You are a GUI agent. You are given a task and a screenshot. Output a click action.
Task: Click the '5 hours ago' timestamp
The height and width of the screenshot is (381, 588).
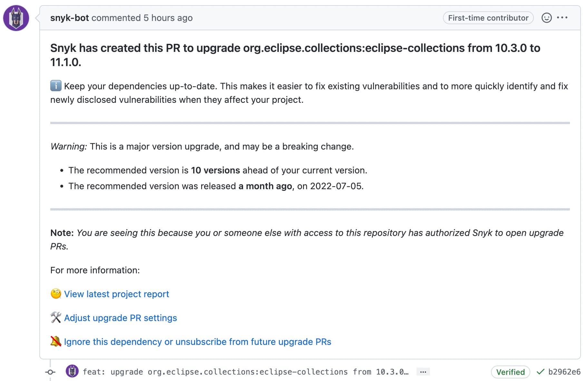pyautogui.click(x=168, y=18)
